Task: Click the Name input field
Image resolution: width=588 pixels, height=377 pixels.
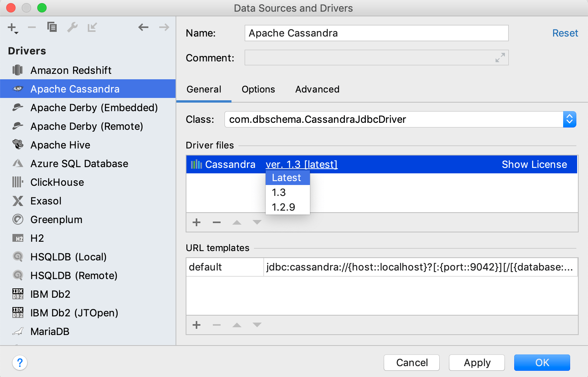Action: point(376,33)
